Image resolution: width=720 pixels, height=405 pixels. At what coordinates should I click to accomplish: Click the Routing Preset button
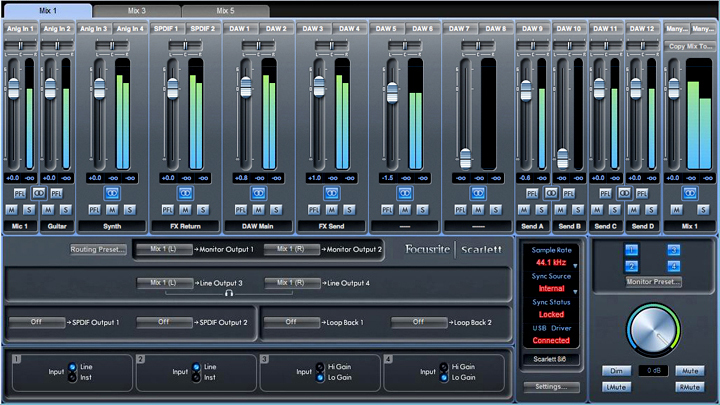[x=98, y=249]
